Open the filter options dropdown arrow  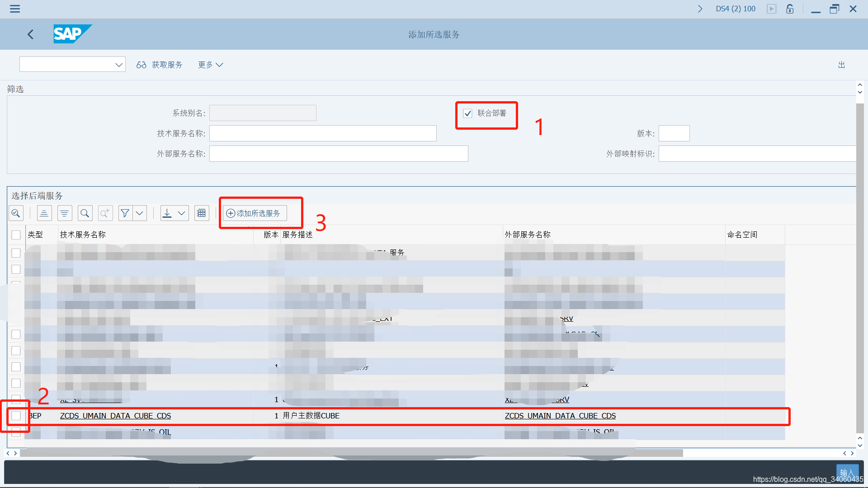pos(140,213)
